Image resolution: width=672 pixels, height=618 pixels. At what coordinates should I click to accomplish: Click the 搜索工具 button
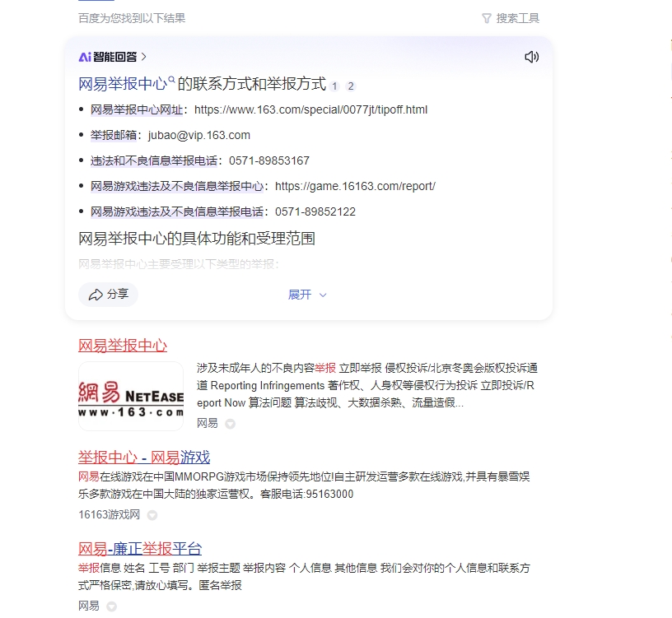pos(511,18)
